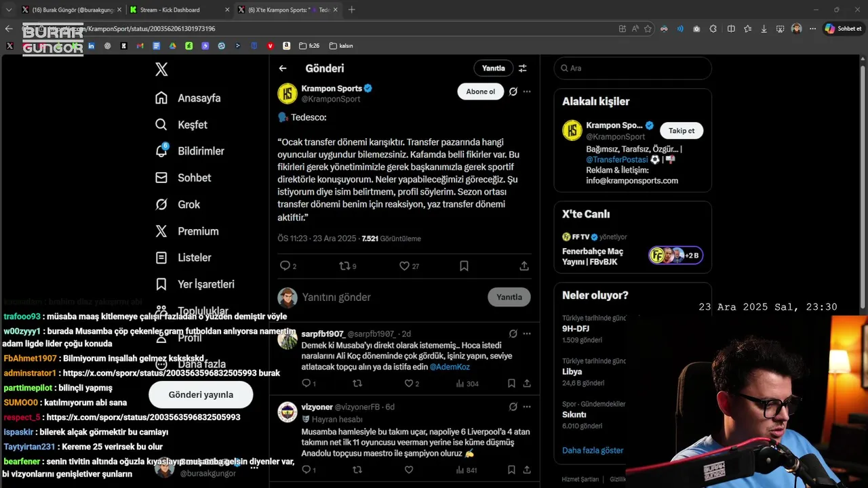868x488 pixels.
Task: Open Listeler in the sidebar
Action: point(183,258)
